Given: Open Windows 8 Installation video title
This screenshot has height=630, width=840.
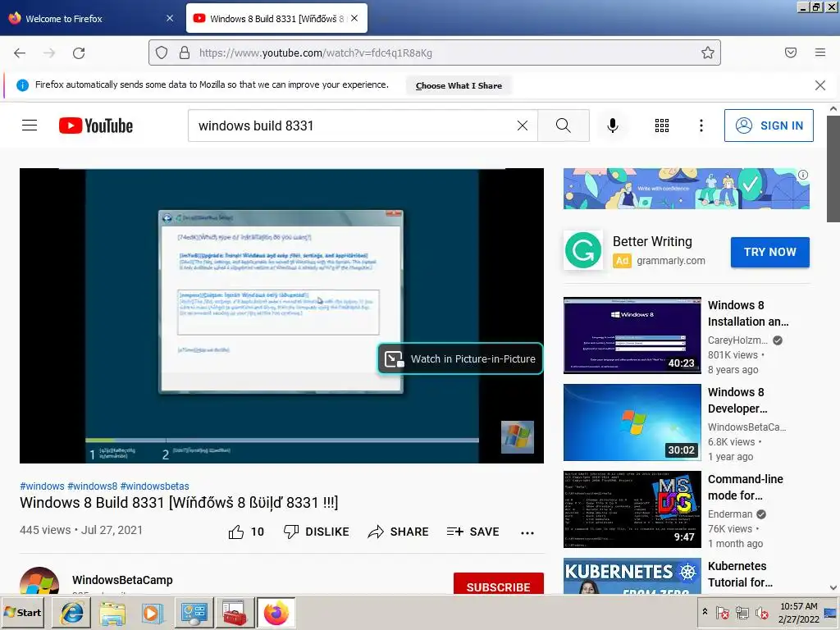Looking at the screenshot, I should (x=748, y=313).
